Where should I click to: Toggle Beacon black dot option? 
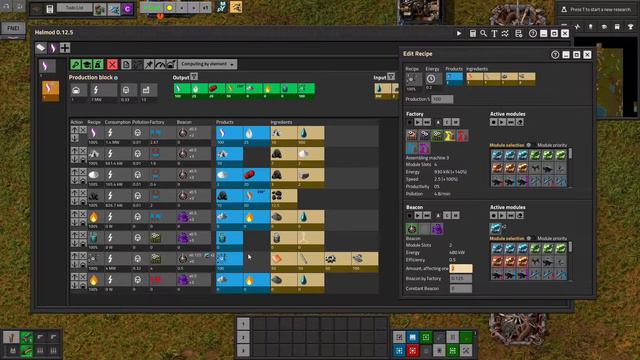coord(409,216)
